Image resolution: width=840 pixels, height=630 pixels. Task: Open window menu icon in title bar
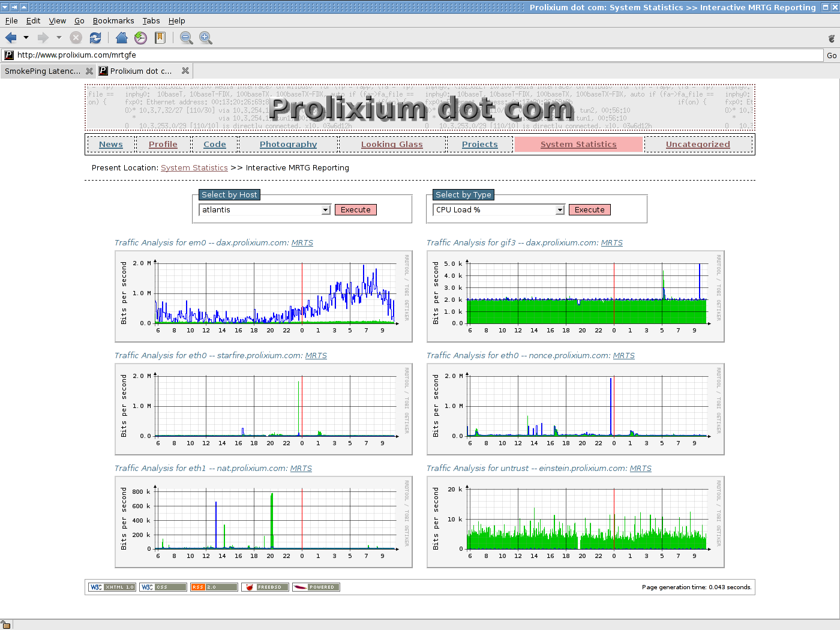tap(5, 7)
